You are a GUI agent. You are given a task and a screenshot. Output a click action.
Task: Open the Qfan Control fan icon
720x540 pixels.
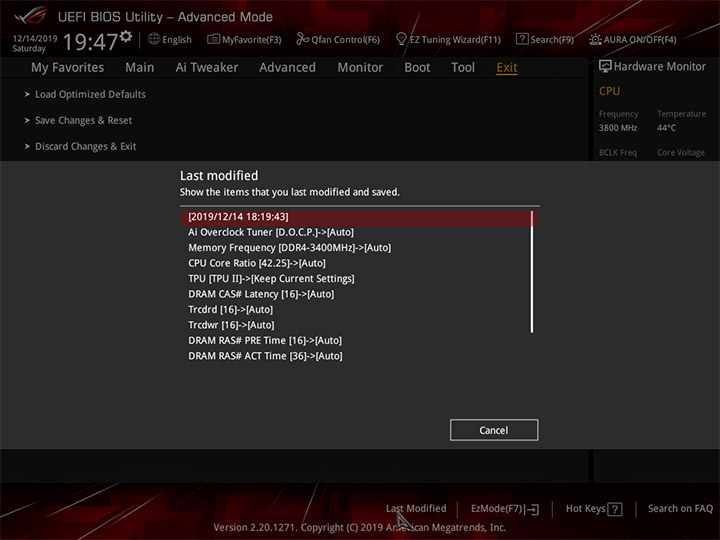pos(302,39)
